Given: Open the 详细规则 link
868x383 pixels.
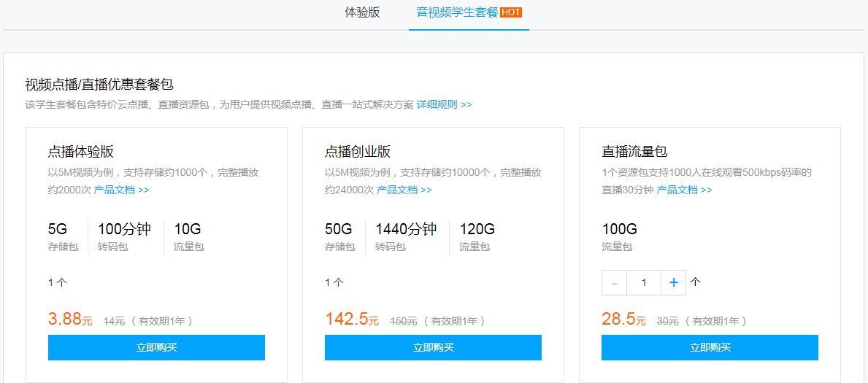Looking at the screenshot, I should pyautogui.click(x=444, y=104).
